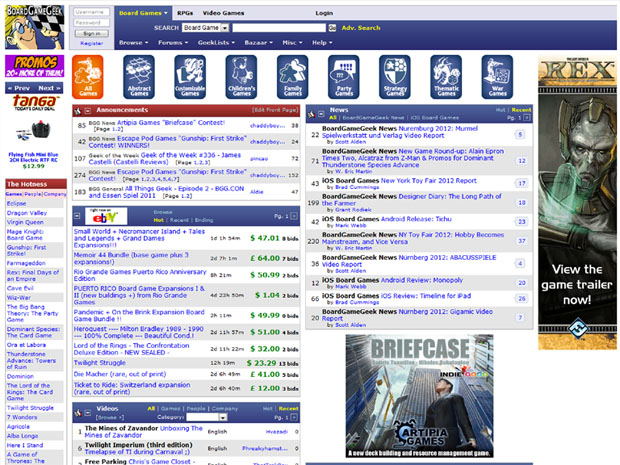620x465 pixels.
Task: Click the eBay logo in auctions panel
Action: pyautogui.click(x=106, y=216)
